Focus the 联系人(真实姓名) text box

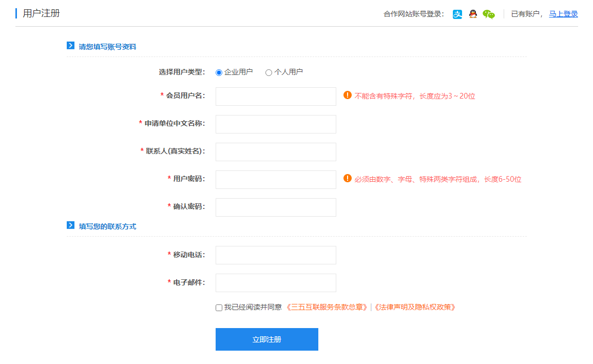coord(276,152)
